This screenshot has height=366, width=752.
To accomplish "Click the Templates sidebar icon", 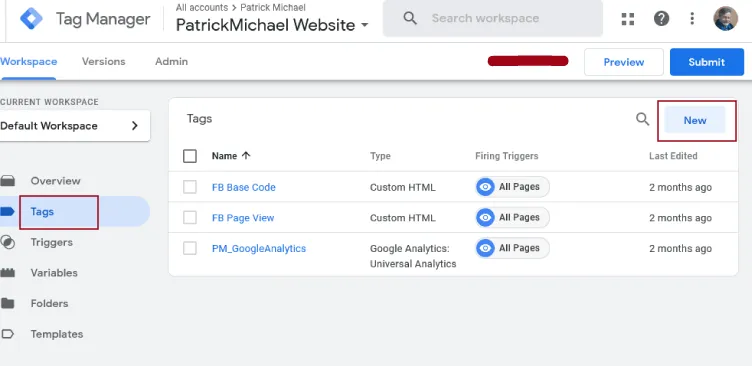I will 8,334.
